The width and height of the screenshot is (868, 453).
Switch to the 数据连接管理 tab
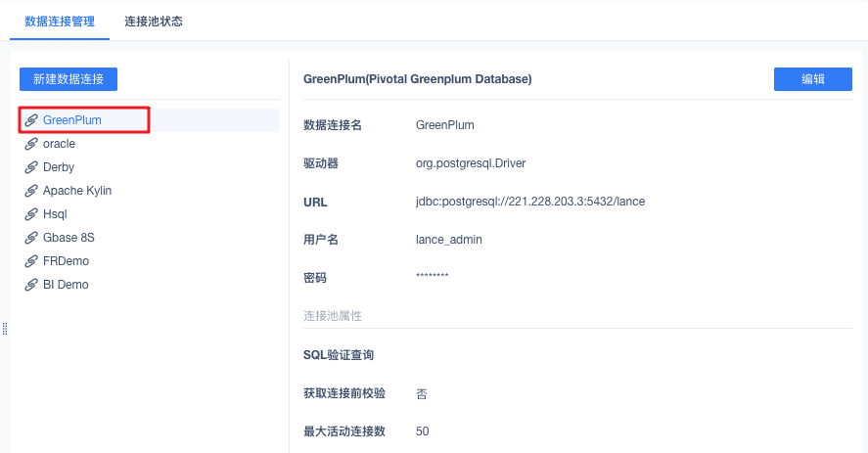click(60, 21)
